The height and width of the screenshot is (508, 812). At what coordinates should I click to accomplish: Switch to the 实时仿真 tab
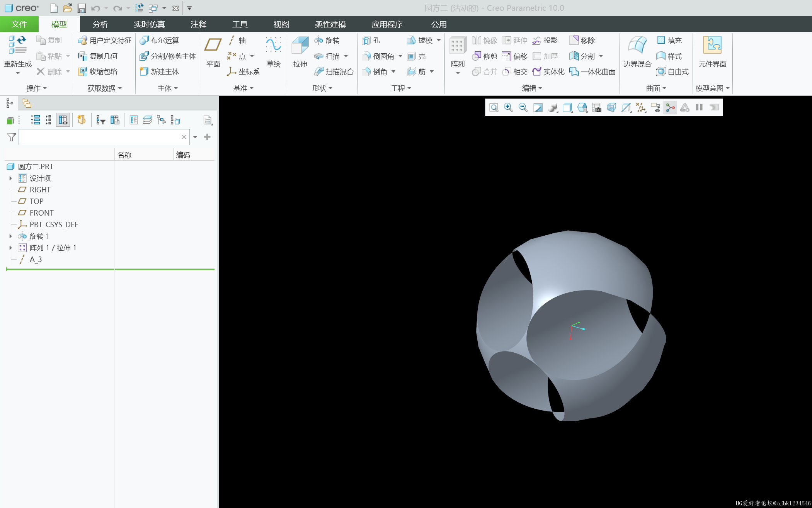149,24
